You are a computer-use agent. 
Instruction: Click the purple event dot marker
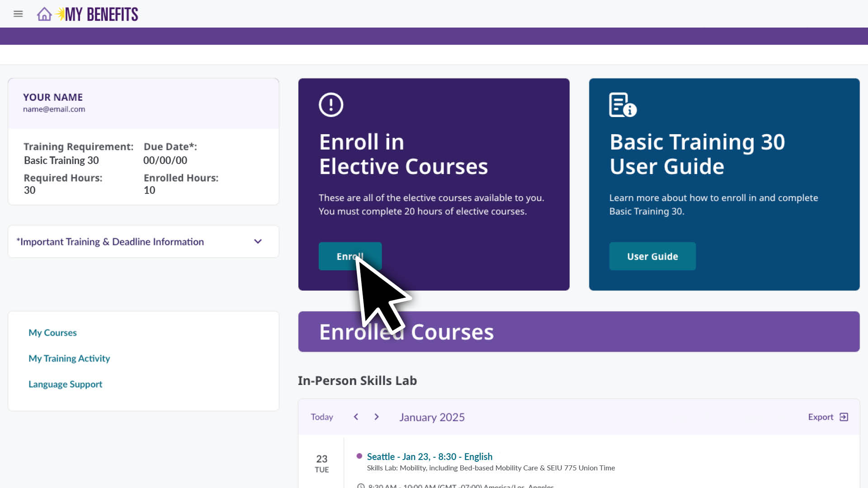[x=359, y=456]
